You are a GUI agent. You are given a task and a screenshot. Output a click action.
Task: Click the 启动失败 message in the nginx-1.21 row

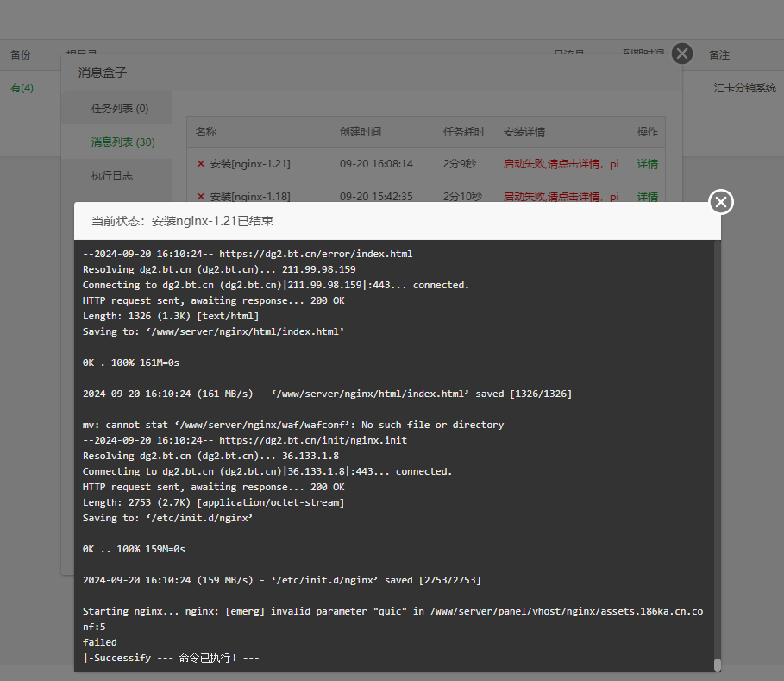pyautogui.click(x=560, y=164)
